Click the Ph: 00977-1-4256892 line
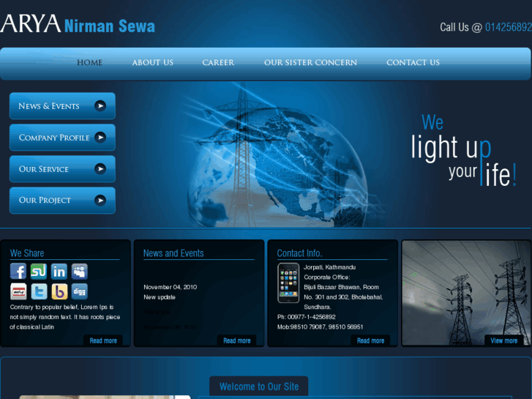 pyautogui.click(x=307, y=317)
